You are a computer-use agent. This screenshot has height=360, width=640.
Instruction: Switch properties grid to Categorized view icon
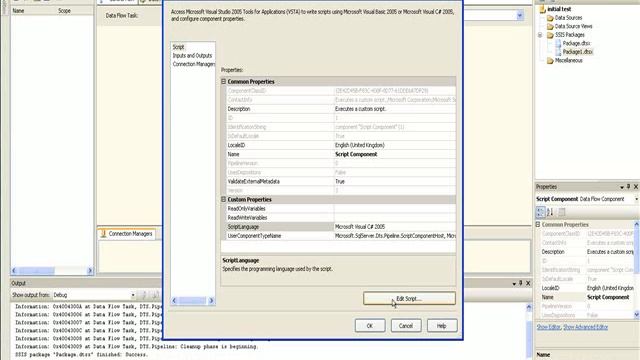point(540,212)
